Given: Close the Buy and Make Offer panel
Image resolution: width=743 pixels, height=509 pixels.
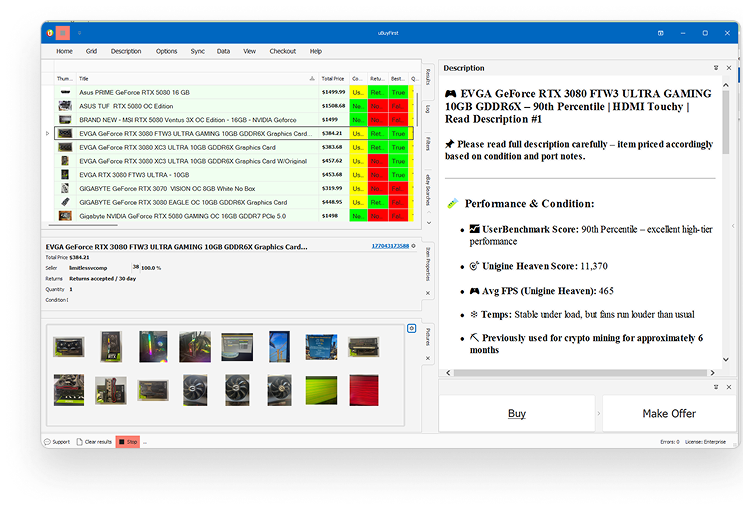Looking at the screenshot, I should click(729, 387).
